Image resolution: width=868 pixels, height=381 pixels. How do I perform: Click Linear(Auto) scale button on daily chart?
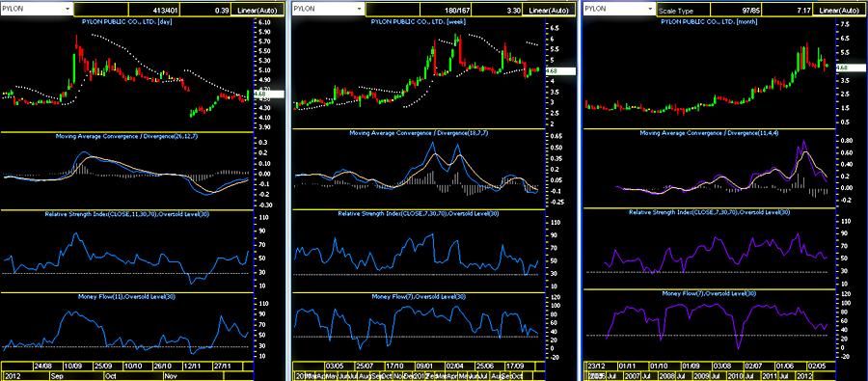258,10
